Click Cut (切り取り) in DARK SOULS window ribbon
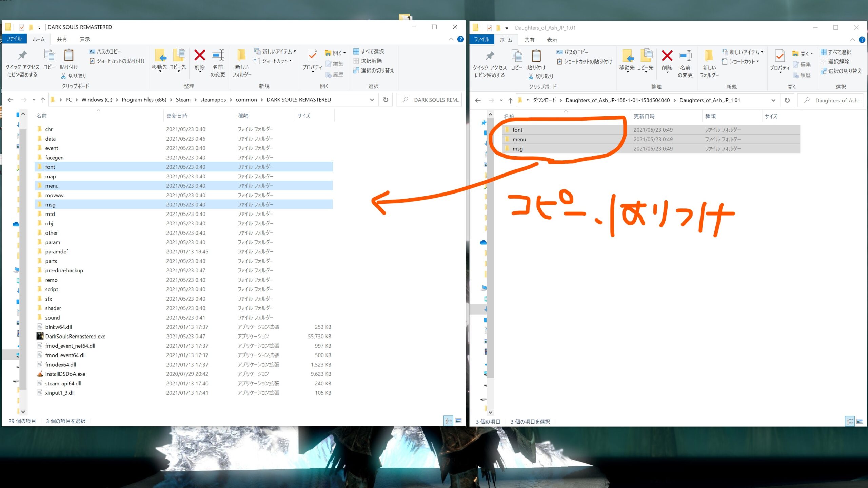The width and height of the screenshot is (868, 488). [x=74, y=76]
